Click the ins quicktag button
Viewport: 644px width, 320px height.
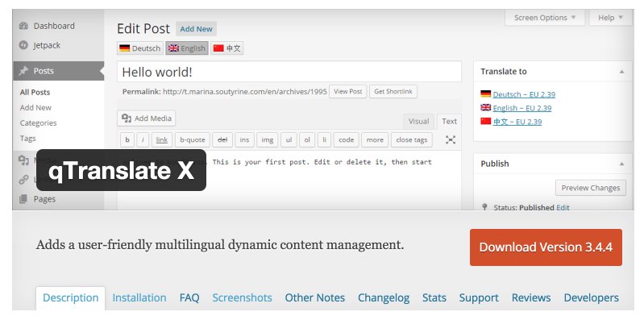(x=244, y=139)
